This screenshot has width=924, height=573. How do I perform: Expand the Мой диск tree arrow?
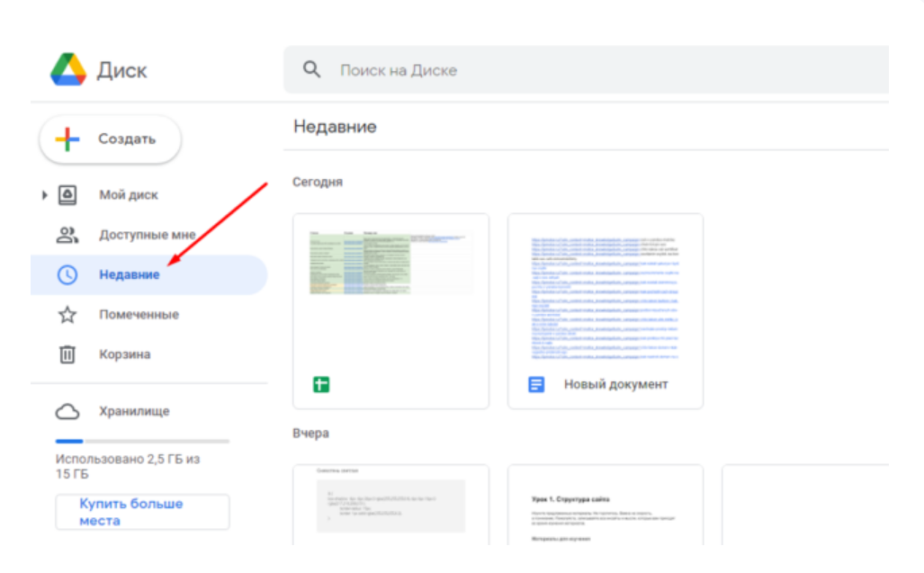click(x=44, y=195)
